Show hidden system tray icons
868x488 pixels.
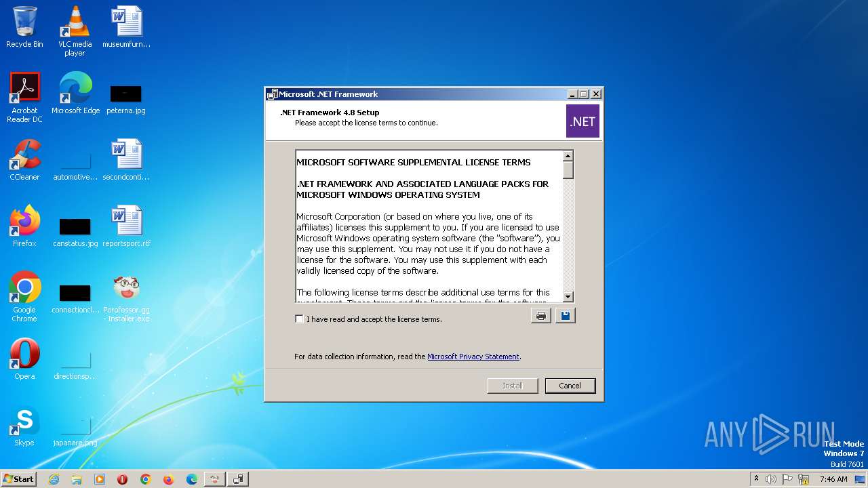(757, 479)
